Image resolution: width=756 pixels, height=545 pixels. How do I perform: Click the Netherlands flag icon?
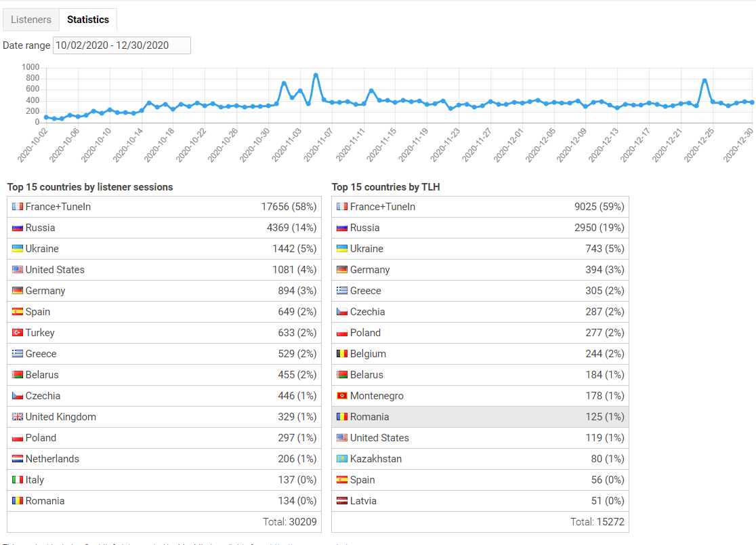[x=18, y=459]
